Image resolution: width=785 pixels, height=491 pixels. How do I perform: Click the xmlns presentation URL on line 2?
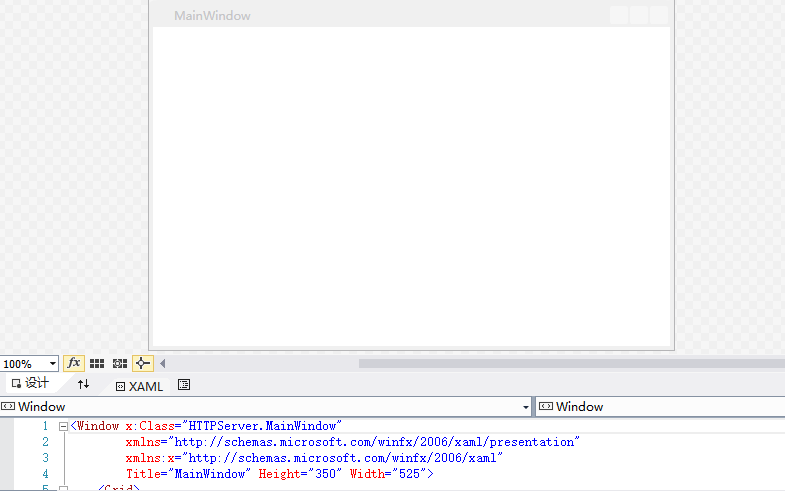click(376, 442)
